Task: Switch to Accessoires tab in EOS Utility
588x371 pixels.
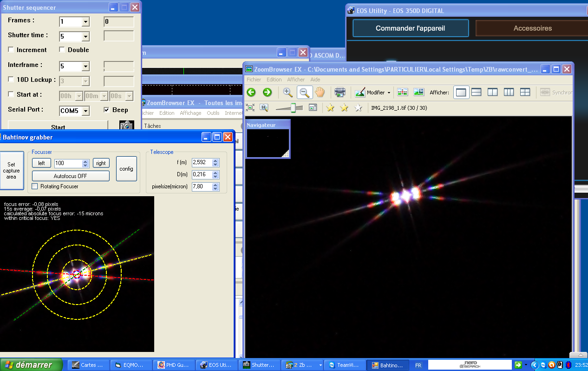Action: [x=533, y=28]
